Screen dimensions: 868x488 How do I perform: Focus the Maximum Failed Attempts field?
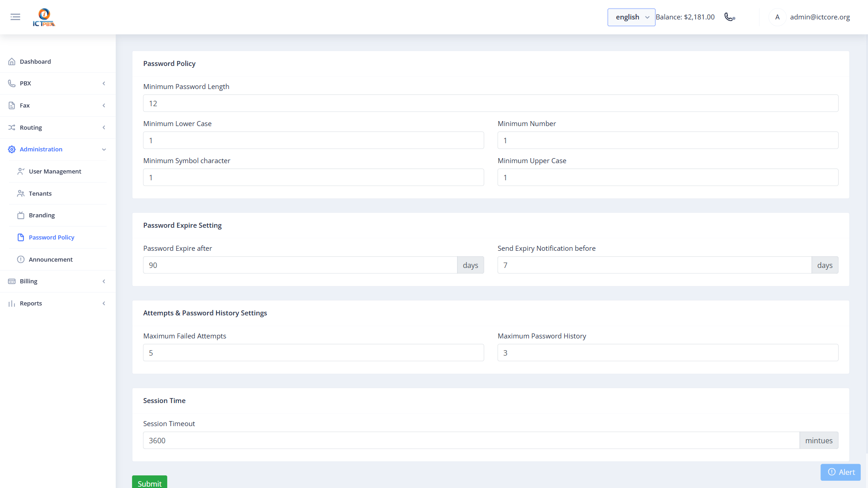pos(313,353)
